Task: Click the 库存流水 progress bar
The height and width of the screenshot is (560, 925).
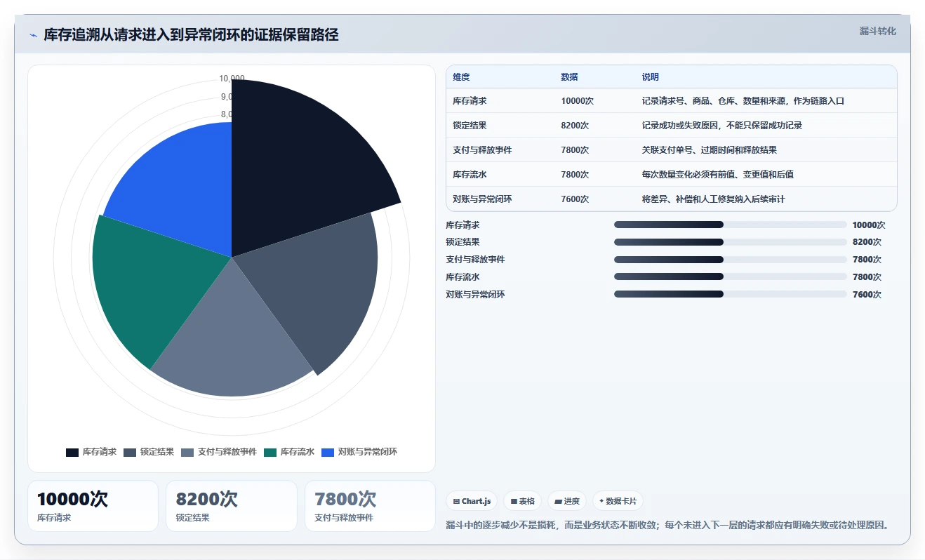Action: pyautogui.click(x=731, y=277)
